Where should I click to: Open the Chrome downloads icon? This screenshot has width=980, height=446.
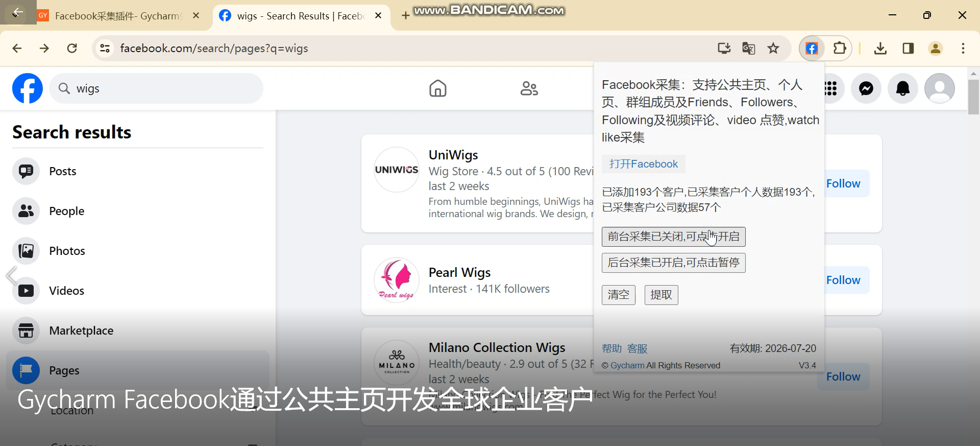[880, 49]
